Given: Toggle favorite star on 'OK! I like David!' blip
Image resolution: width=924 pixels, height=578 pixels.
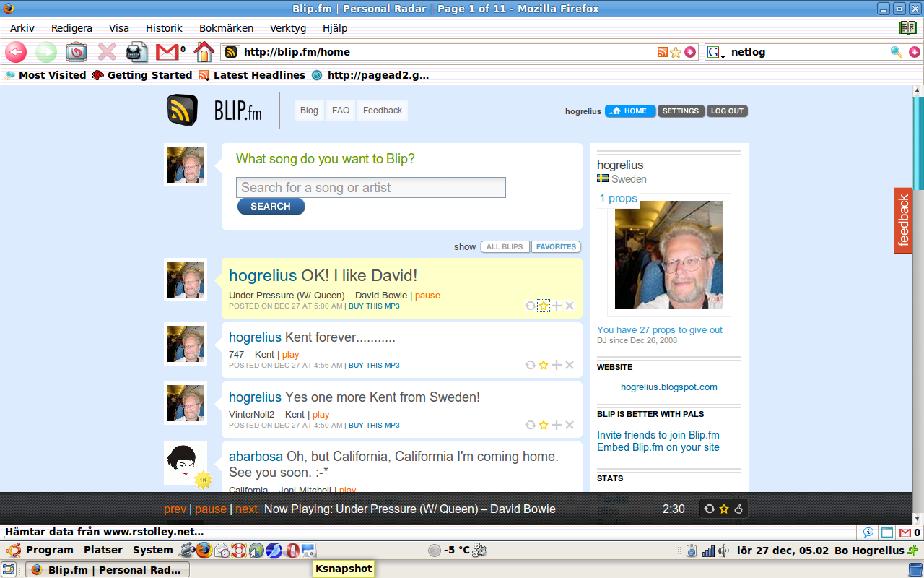Looking at the screenshot, I should 544,306.
